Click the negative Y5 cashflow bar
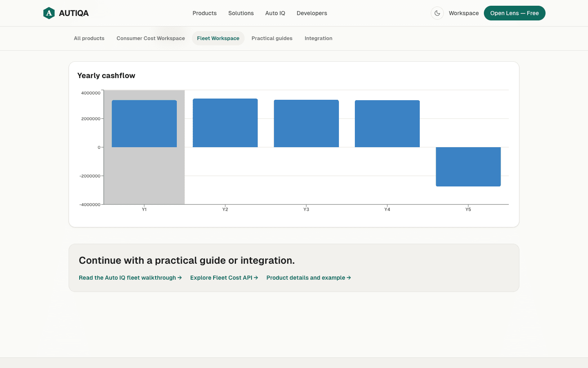The height and width of the screenshot is (368, 588). coord(468,167)
